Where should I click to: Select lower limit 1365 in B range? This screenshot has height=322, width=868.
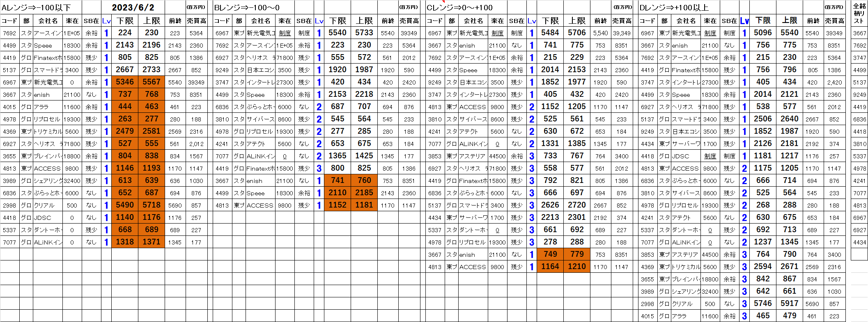(338, 156)
